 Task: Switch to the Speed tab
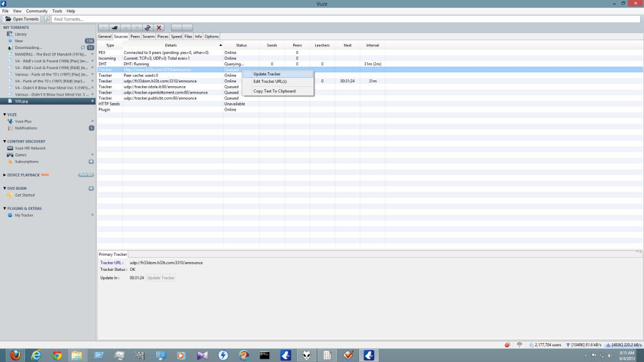176,36
